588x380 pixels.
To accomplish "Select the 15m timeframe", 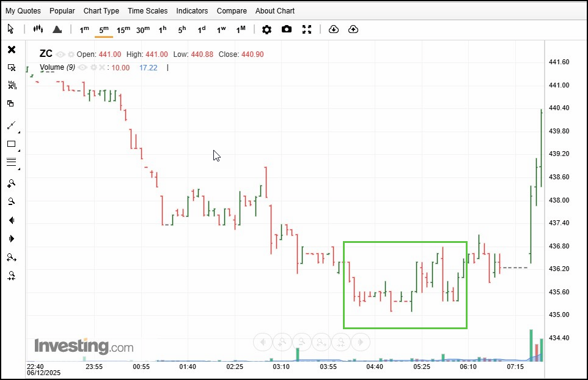I will [x=123, y=29].
